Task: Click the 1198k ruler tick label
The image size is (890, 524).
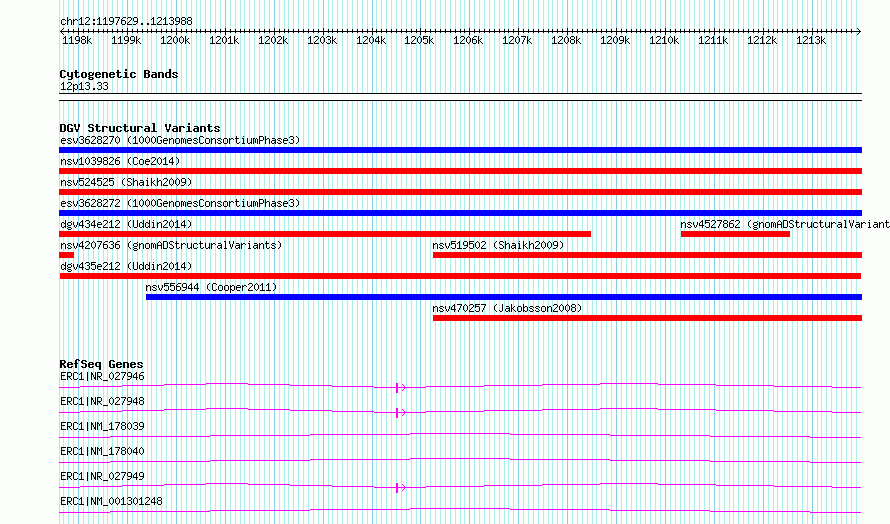Action: tap(77, 40)
